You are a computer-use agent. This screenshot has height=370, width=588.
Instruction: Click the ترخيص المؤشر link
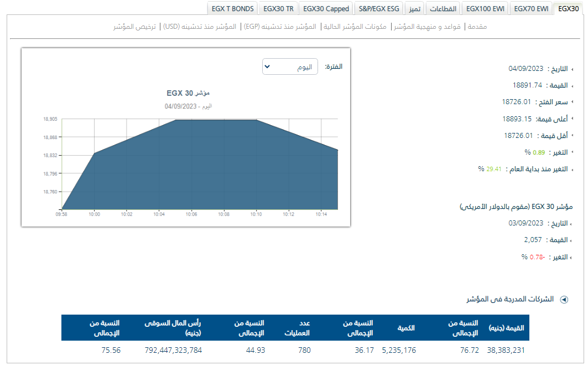134,27
